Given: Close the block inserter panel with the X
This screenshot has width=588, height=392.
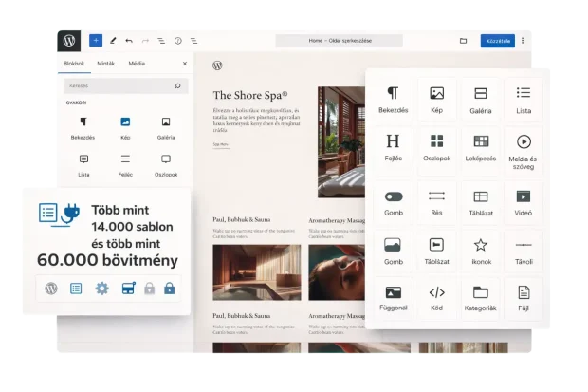Looking at the screenshot, I should 185,64.
